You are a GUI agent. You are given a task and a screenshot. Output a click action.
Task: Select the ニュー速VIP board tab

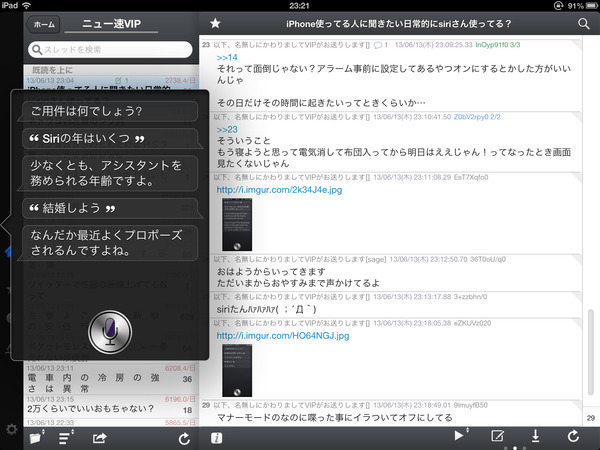click(x=111, y=24)
